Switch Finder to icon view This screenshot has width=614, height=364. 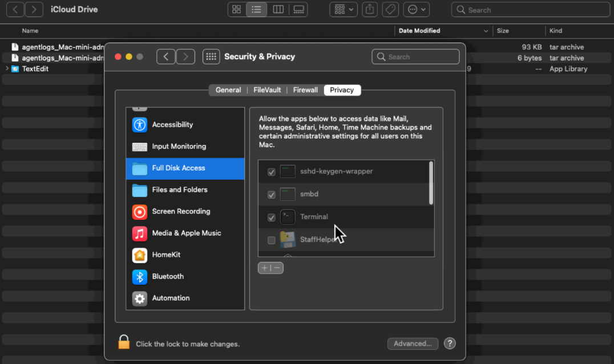point(236,10)
